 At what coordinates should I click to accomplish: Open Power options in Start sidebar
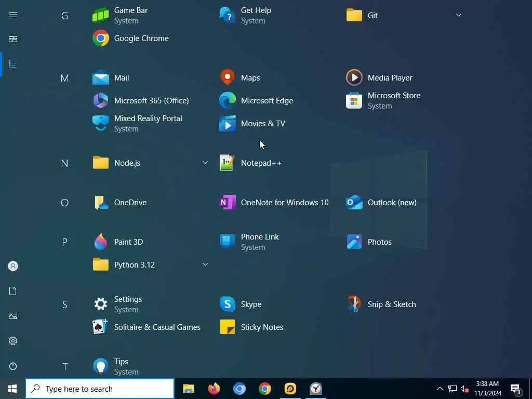[x=13, y=366]
